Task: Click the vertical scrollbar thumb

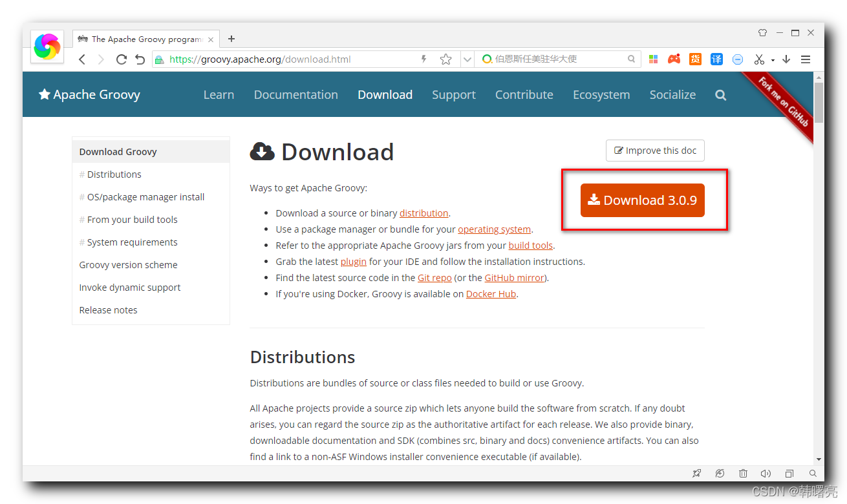Action: (819, 101)
